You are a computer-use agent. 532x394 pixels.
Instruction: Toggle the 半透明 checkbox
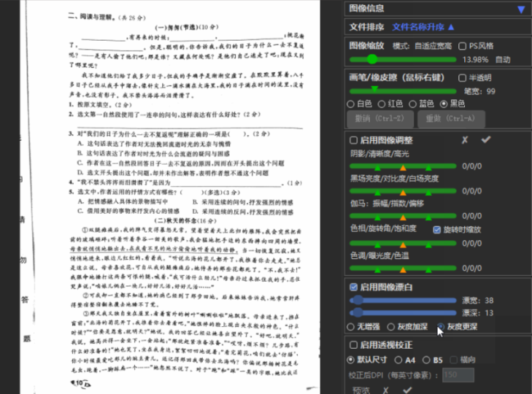tap(463, 78)
